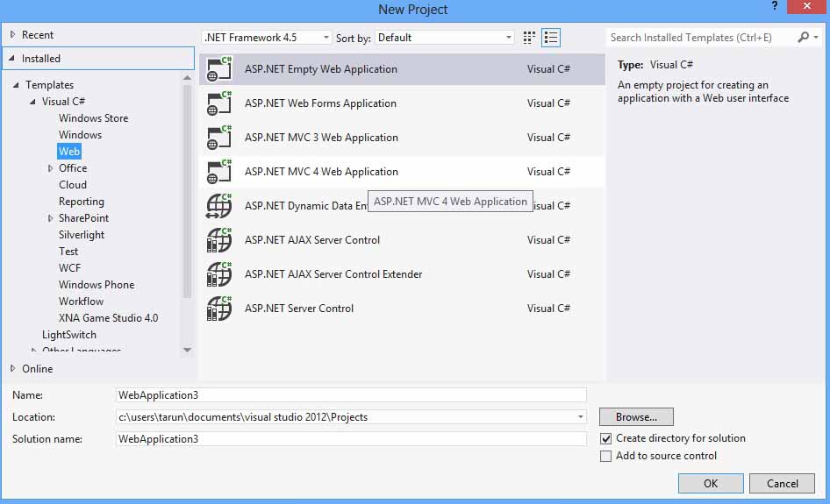Screen dimensions: 830x504
Task: Open the .NET Framework 4.5 dropdown
Action: click(267, 38)
